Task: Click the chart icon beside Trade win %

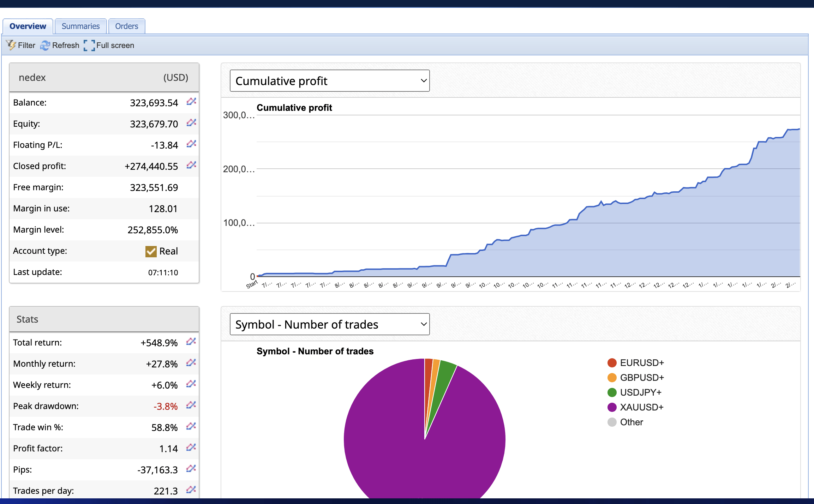Action: pyautogui.click(x=191, y=426)
